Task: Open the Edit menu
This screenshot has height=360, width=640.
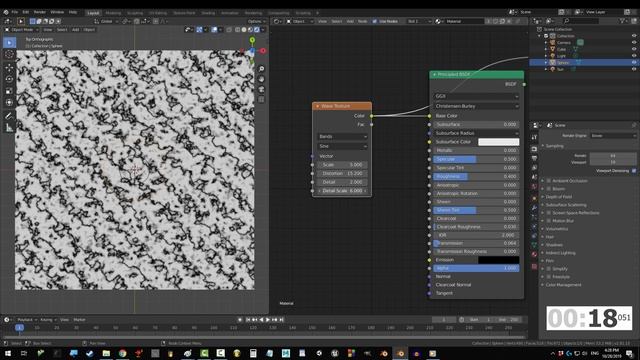Action: coord(26,12)
